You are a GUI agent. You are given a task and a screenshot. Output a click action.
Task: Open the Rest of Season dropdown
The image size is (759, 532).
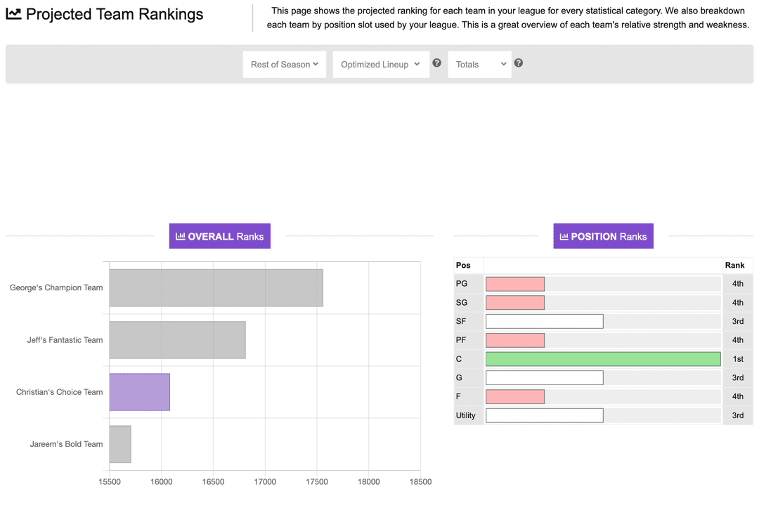(284, 64)
